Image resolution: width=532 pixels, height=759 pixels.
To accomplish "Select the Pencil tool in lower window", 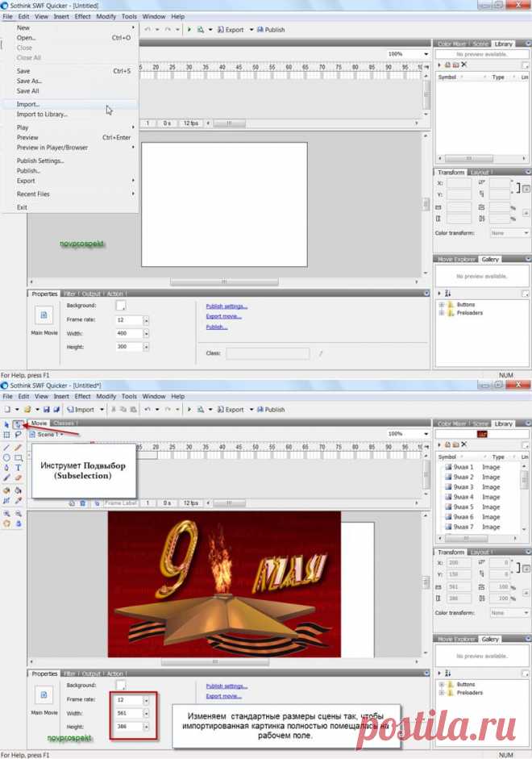I will [x=18, y=448].
